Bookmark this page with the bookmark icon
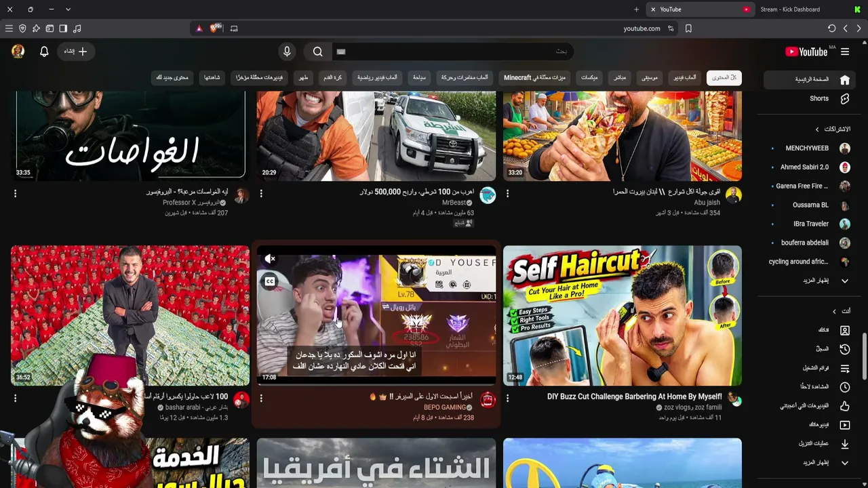 click(688, 28)
